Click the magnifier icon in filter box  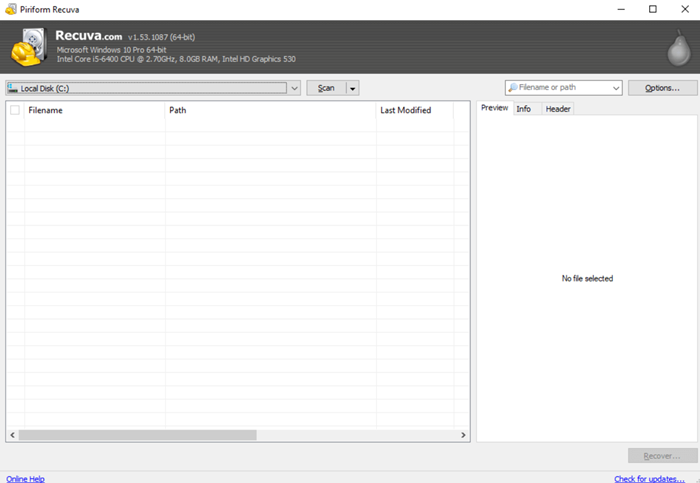pyautogui.click(x=513, y=87)
